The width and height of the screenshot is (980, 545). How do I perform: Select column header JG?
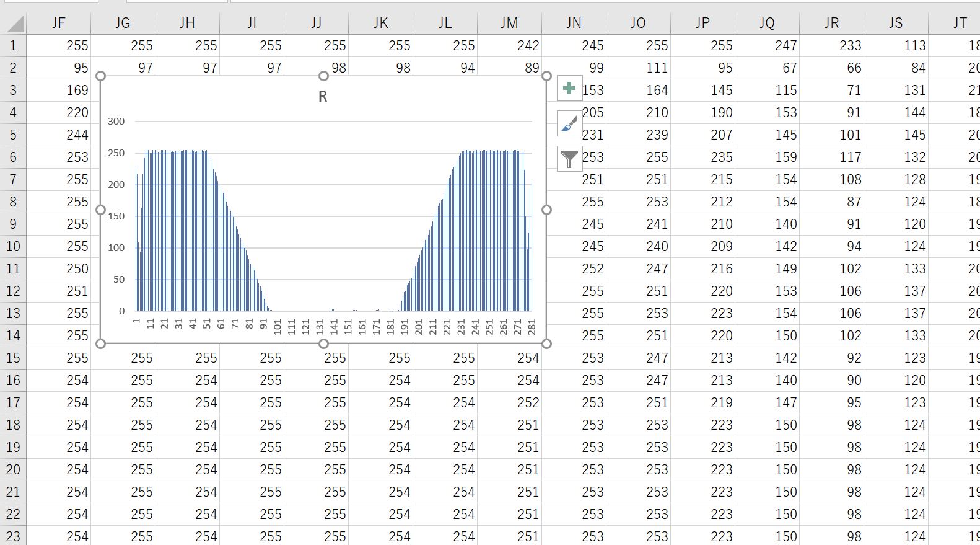point(123,23)
